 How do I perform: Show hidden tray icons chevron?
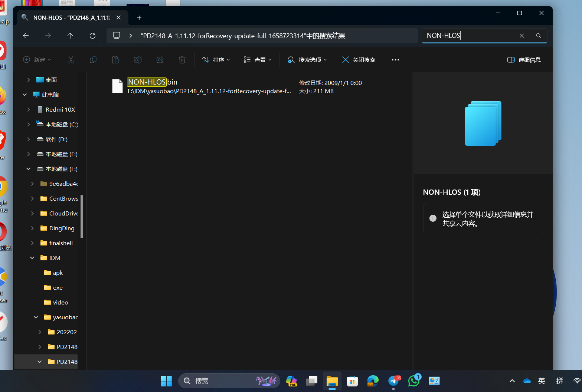(x=512, y=381)
